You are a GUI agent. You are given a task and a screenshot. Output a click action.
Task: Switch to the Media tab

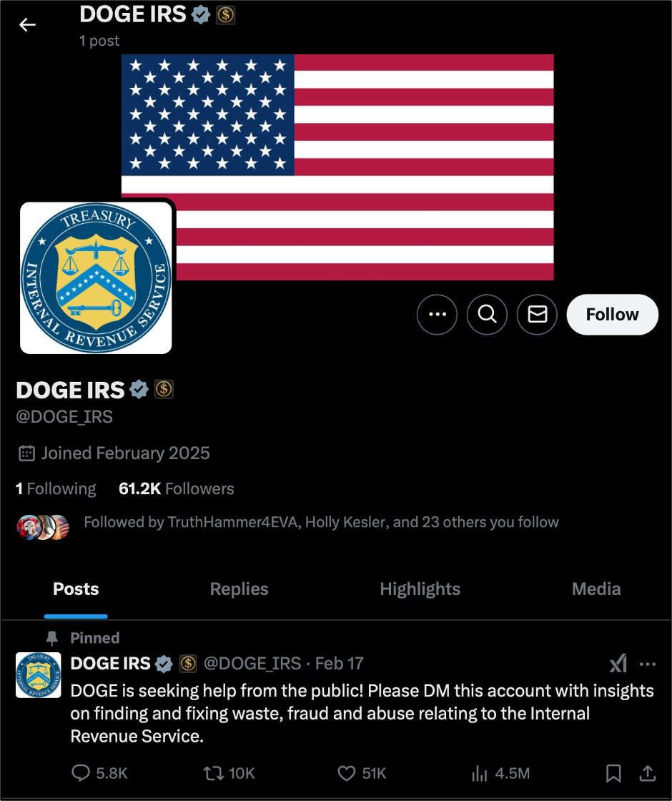click(596, 589)
